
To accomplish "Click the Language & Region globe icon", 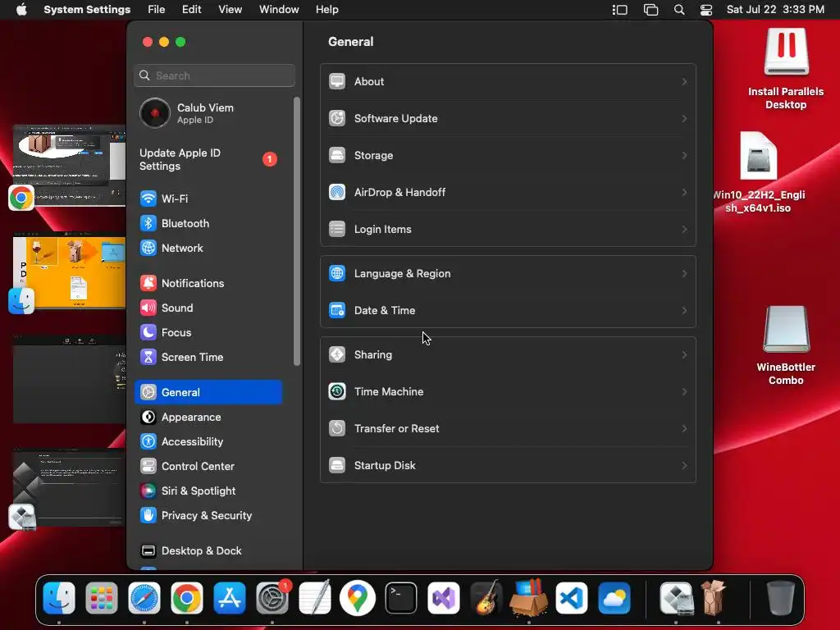I will pos(337,274).
